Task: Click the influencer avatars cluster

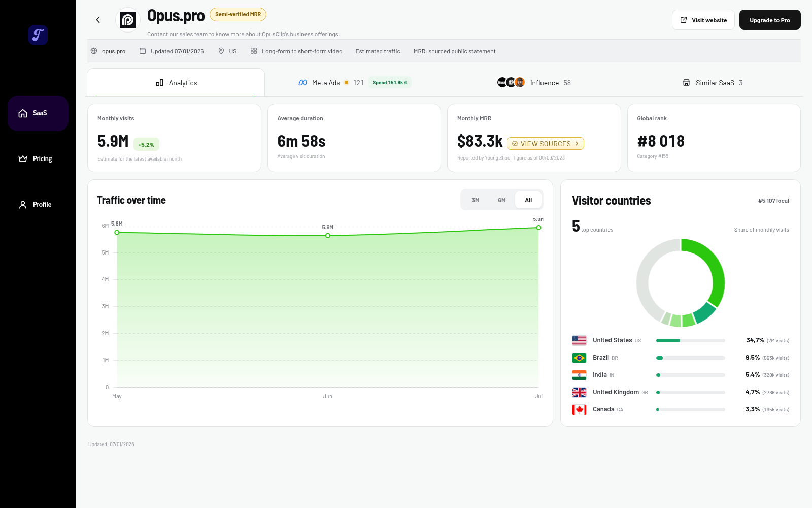Action: 511,82
